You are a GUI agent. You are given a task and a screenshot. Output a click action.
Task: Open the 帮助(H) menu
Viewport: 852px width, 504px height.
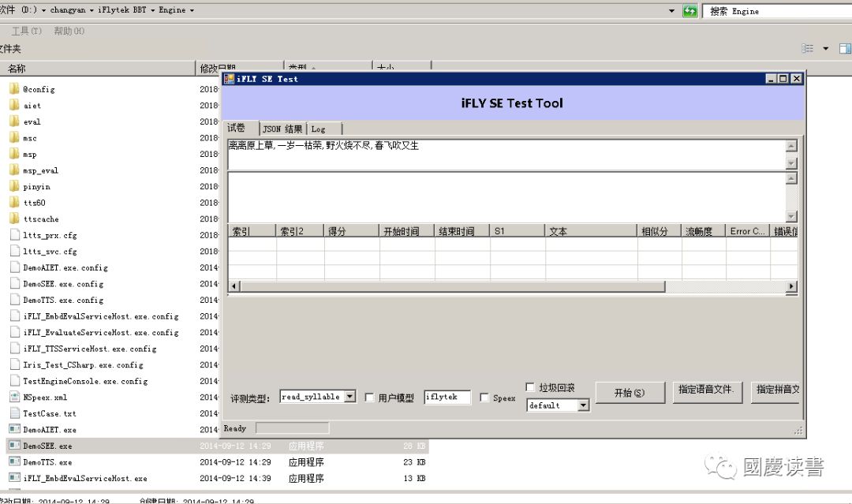point(69,31)
